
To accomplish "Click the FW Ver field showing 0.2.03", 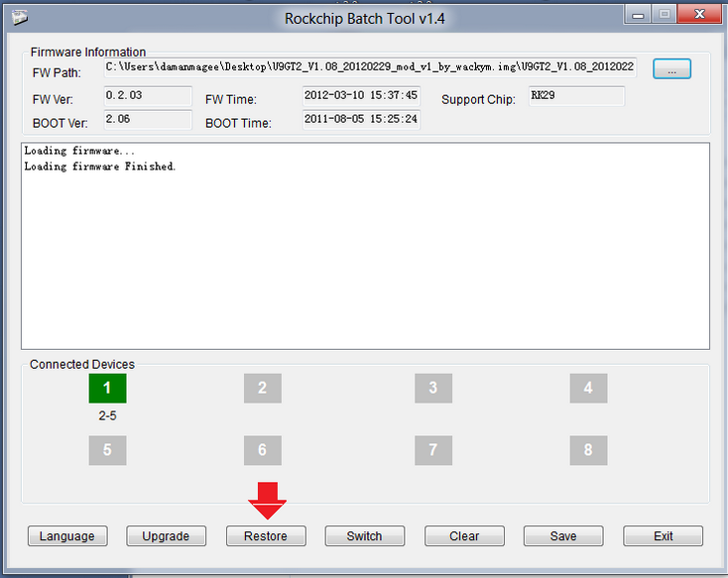I will [x=148, y=96].
